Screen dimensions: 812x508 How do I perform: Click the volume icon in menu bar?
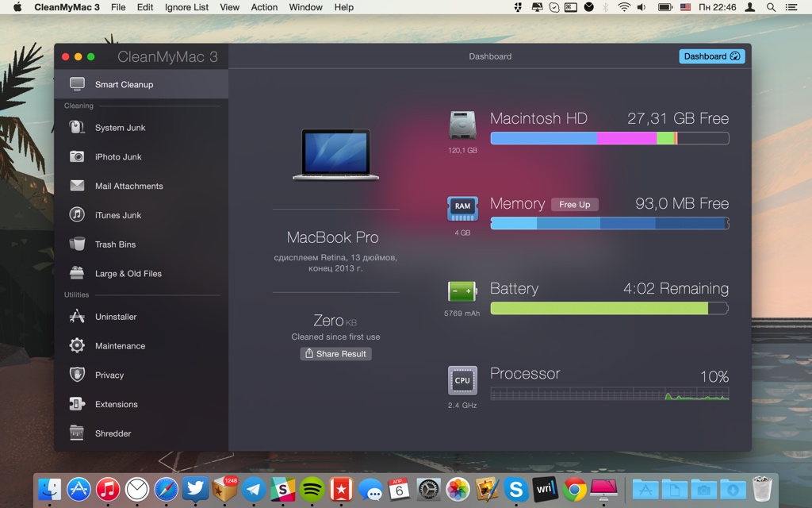641,7
